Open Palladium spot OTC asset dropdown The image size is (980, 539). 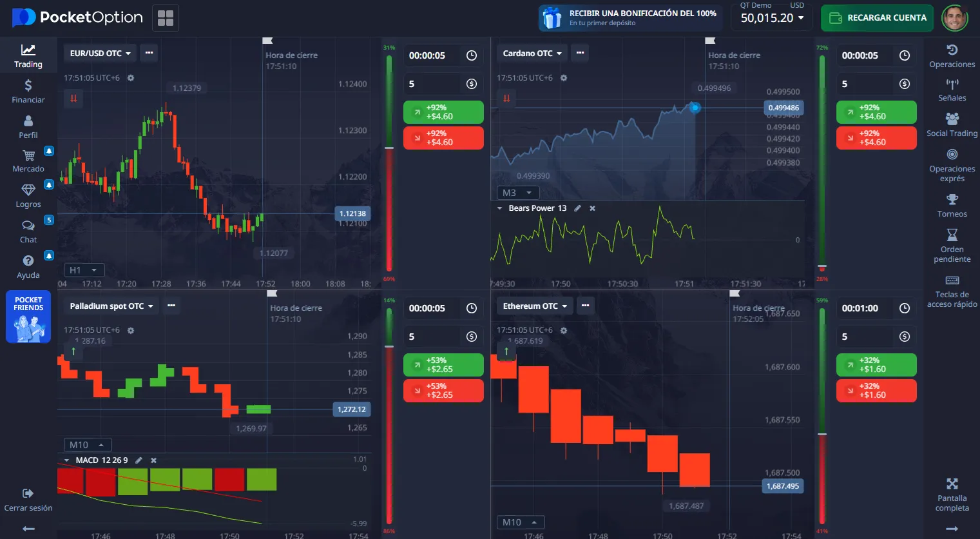[111, 306]
